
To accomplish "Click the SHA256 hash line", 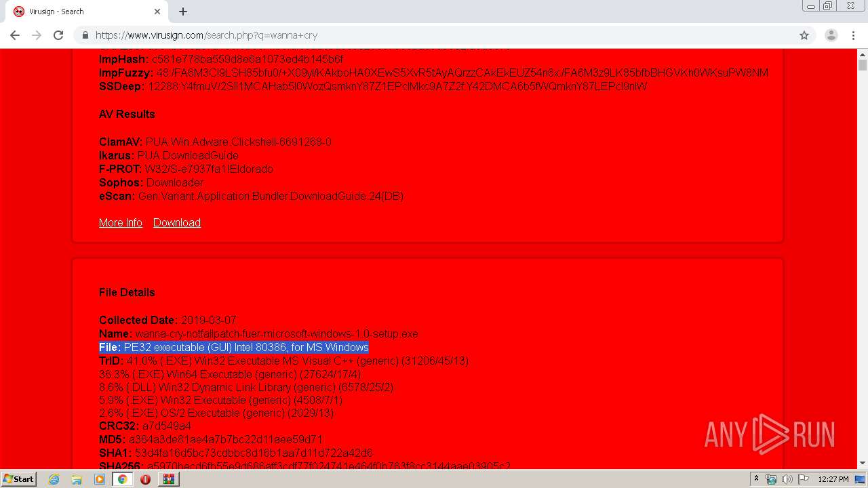I will [304, 466].
